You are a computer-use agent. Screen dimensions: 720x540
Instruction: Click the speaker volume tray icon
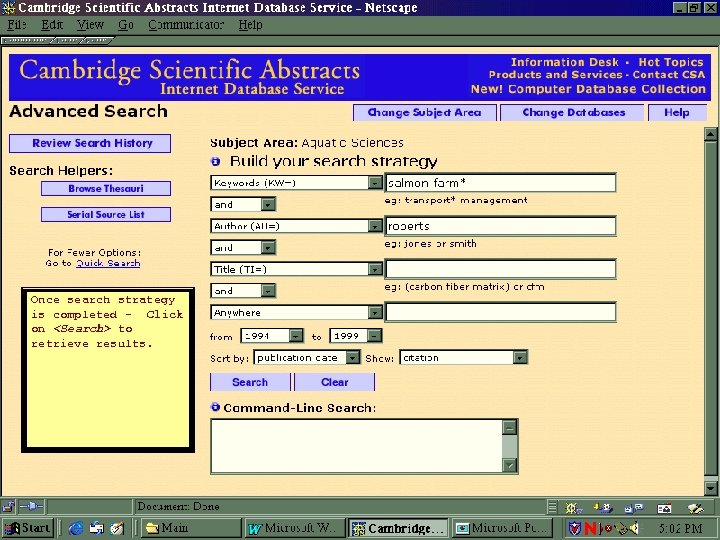click(x=633, y=528)
